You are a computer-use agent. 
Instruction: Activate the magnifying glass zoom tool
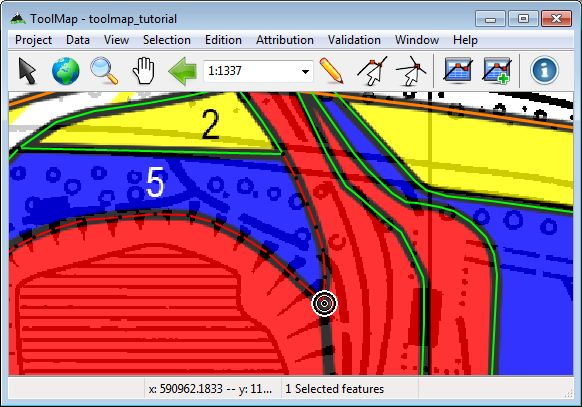(x=104, y=70)
